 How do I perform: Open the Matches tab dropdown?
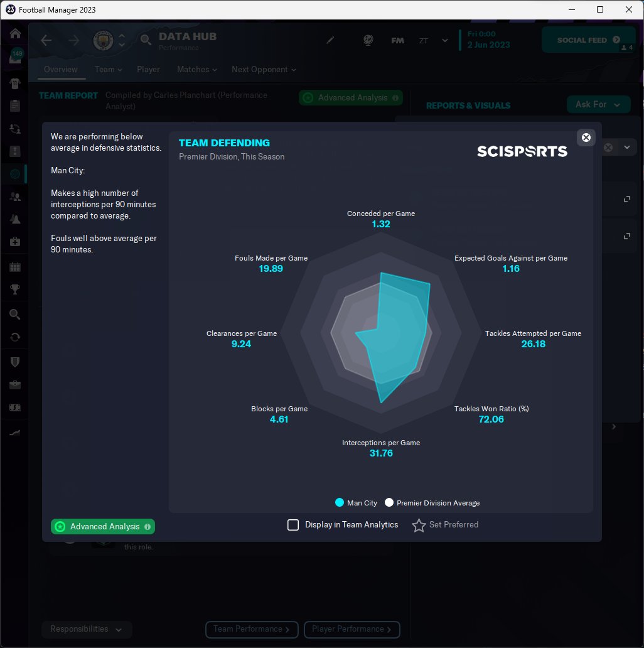click(x=196, y=70)
